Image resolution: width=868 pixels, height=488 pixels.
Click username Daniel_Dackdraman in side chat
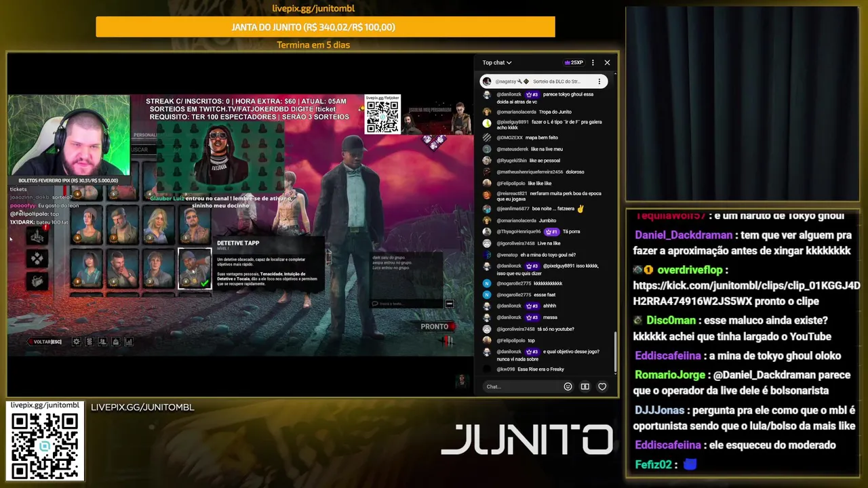pos(684,235)
